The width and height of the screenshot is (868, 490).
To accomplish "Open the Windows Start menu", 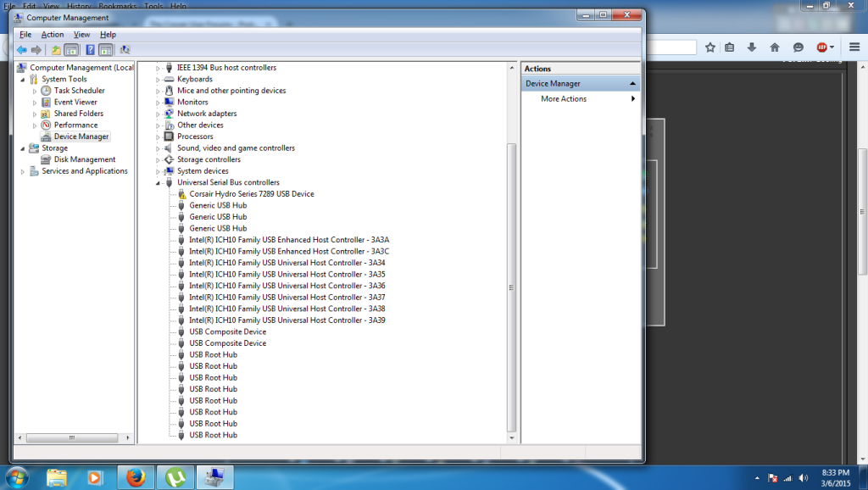I will tap(16, 478).
